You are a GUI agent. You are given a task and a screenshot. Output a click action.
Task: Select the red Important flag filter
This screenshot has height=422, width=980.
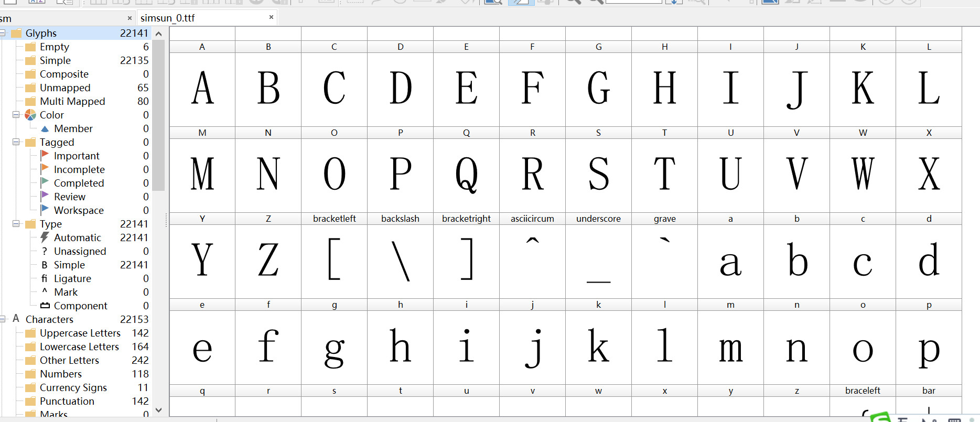coord(77,156)
